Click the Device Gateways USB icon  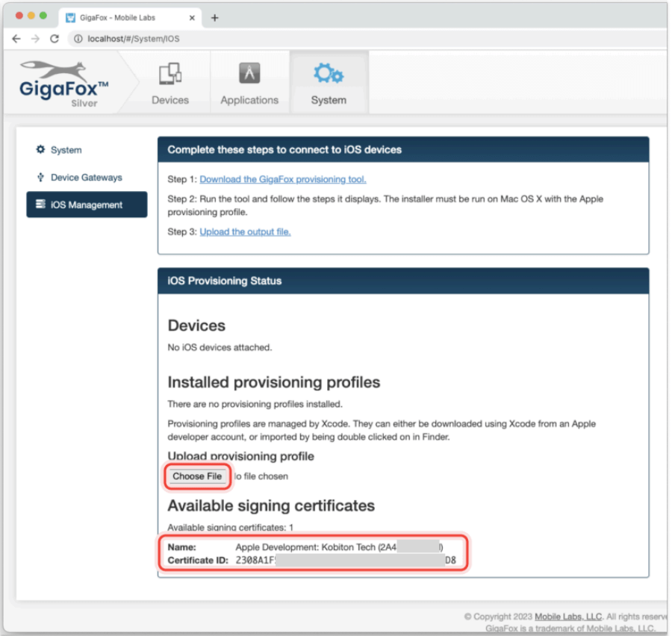coord(40,177)
